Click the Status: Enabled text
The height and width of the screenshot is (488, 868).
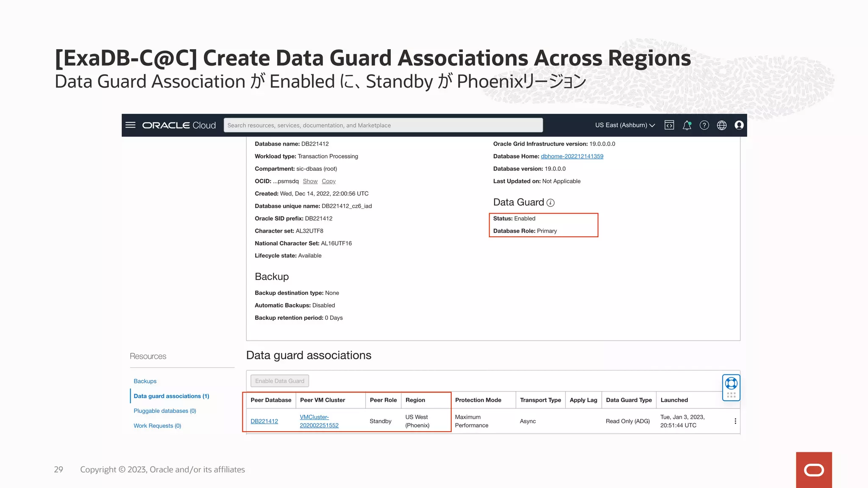tap(514, 219)
